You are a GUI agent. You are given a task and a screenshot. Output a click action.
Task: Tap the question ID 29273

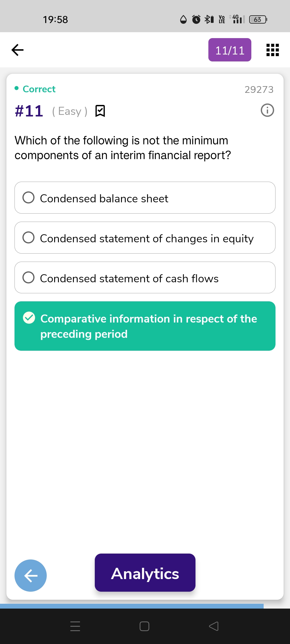pyautogui.click(x=259, y=89)
